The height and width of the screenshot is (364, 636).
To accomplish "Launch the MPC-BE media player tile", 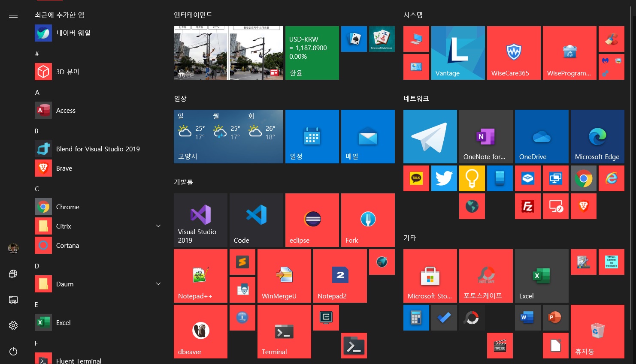I will (x=500, y=346).
